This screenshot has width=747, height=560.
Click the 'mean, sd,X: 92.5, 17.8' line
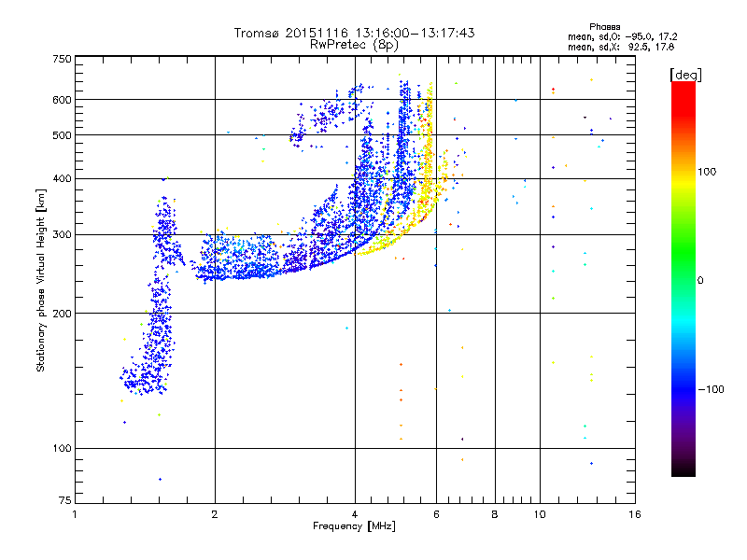(x=621, y=48)
